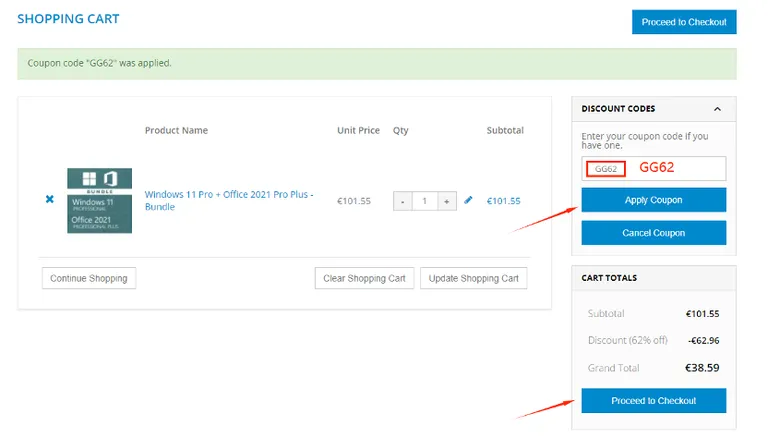Click the coupon code input field
768x438 pixels.
(653, 169)
